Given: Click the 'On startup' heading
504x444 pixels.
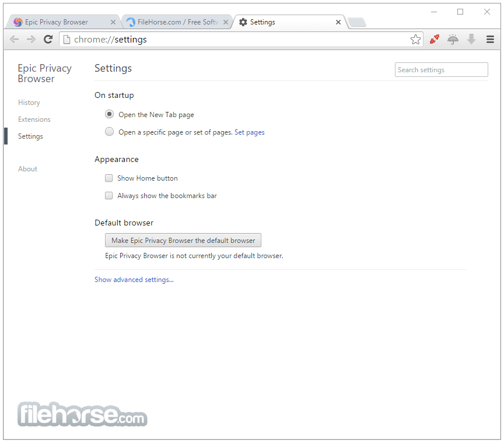Looking at the screenshot, I should pos(114,96).
